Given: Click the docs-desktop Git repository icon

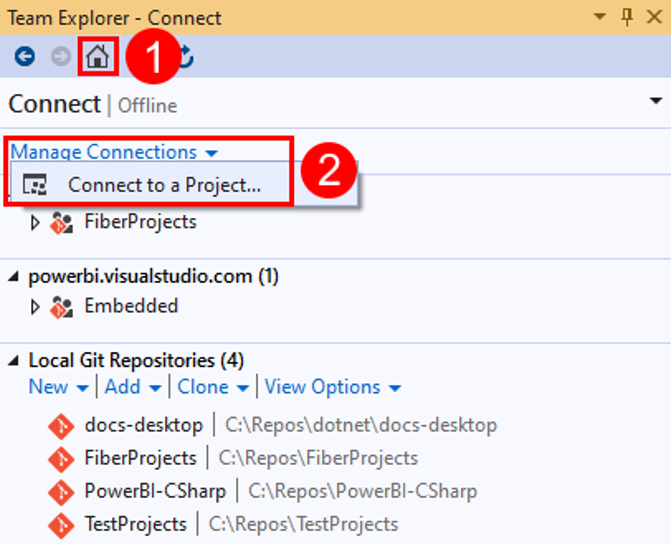Looking at the screenshot, I should click(x=61, y=426).
